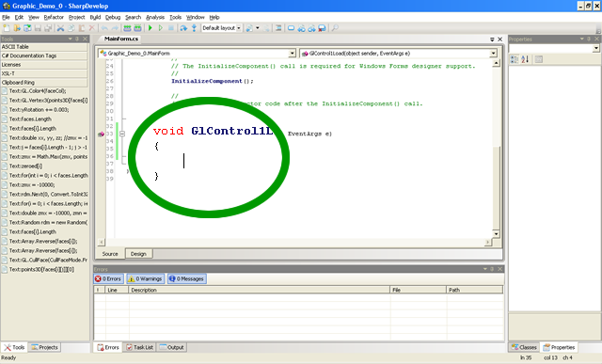Screen dimensions: 602x364
Task: Open the Graphic_Demo_0.MainForm class dropdown
Action: pyautogui.click(x=293, y=54)
